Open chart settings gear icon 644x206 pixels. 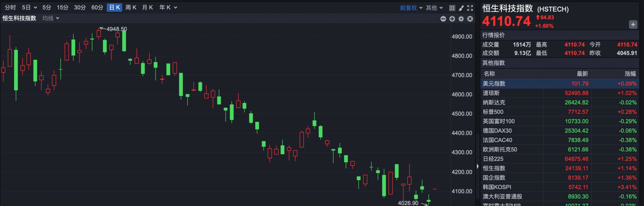pyautogui.click(x=461, y=19)
